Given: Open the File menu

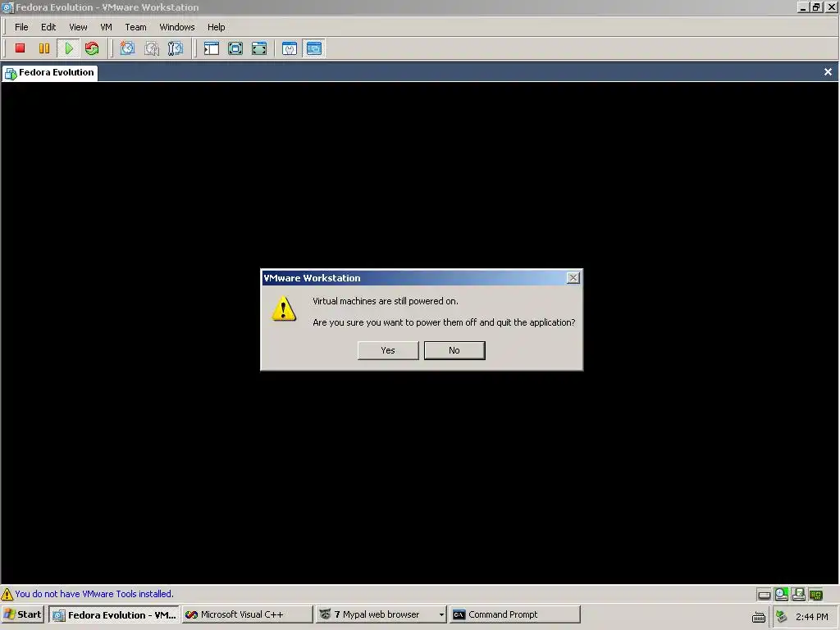Looking at the screenshot, I should [21, 27].
